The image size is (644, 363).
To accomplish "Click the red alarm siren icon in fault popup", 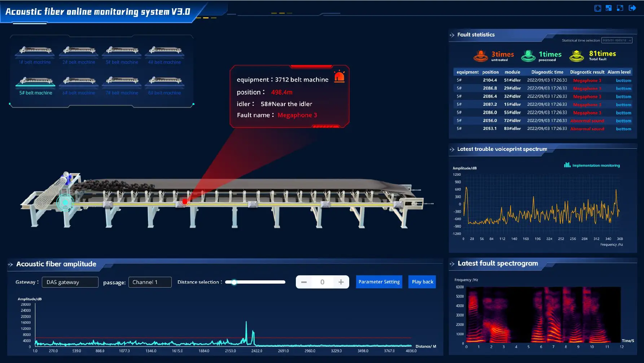I will coord(339,76).
